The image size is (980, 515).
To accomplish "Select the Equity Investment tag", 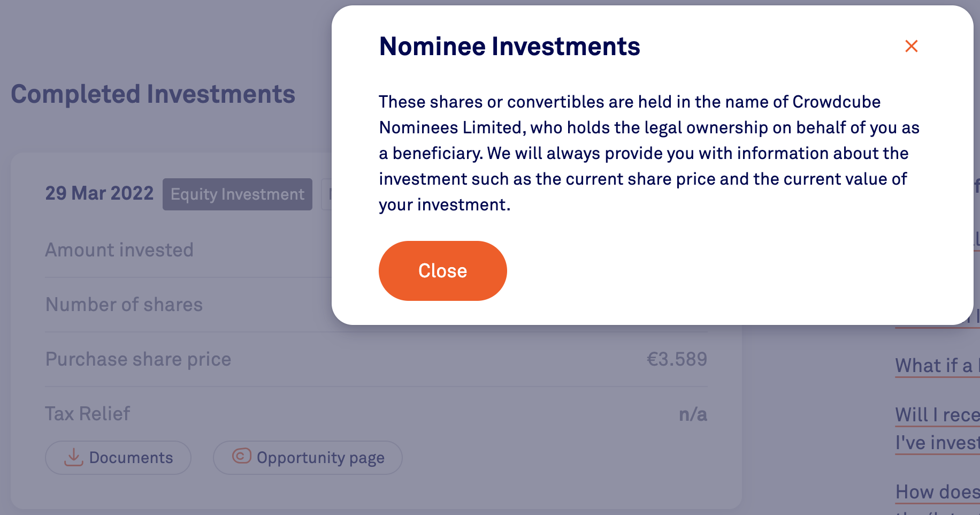I will 238,194.
